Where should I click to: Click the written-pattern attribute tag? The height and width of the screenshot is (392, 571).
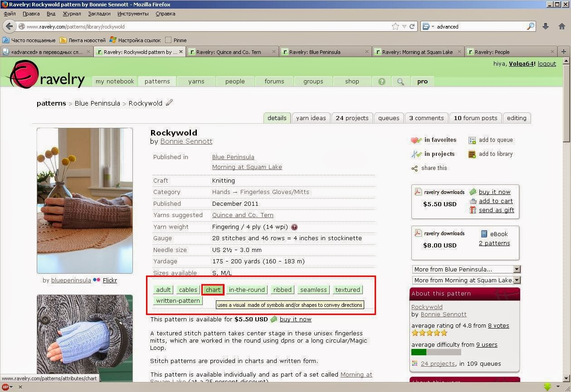(x=178, y=300)
